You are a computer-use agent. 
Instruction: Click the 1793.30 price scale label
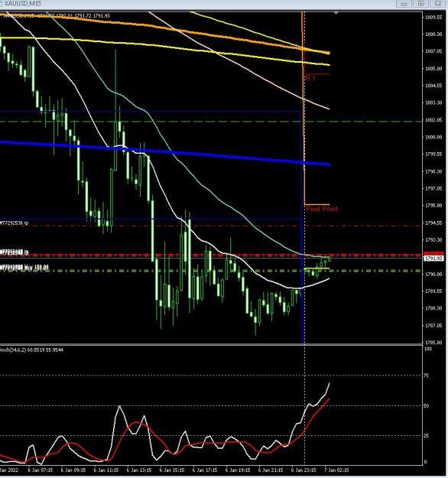(x=433, y=240)
